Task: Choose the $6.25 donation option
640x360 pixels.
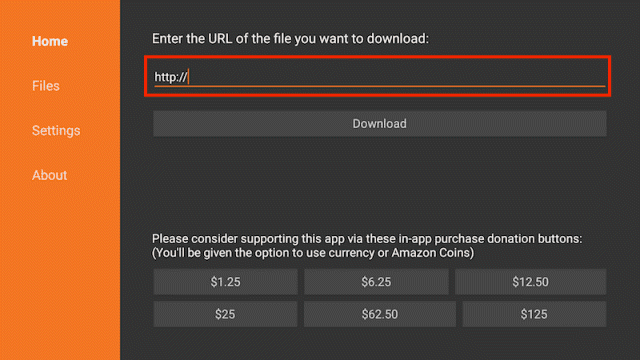Action: pyautogui.click(x=376, y=282)
